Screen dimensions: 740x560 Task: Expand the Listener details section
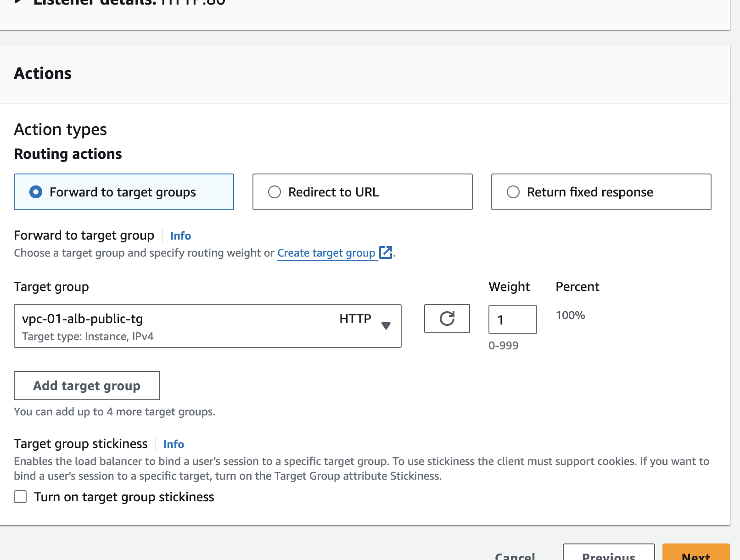click(18, 2)
